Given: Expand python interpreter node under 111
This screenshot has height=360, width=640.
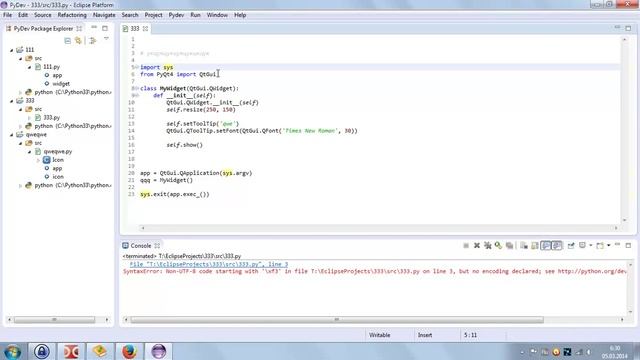Looking at the screenshot, I should click(x=20, y=93).
